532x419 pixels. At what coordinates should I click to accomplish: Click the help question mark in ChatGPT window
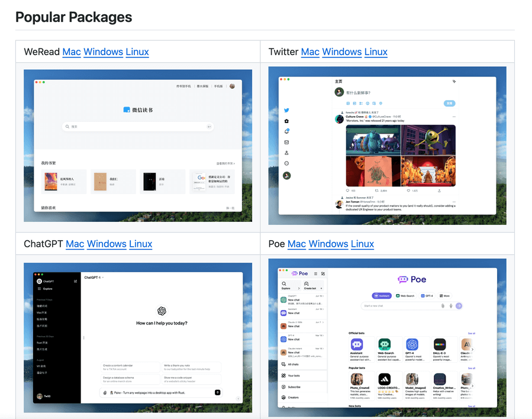[x=238, y=399]
